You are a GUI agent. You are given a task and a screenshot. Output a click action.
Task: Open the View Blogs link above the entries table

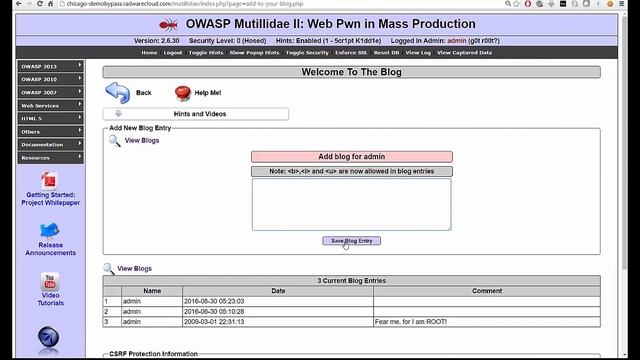point(134,269)
